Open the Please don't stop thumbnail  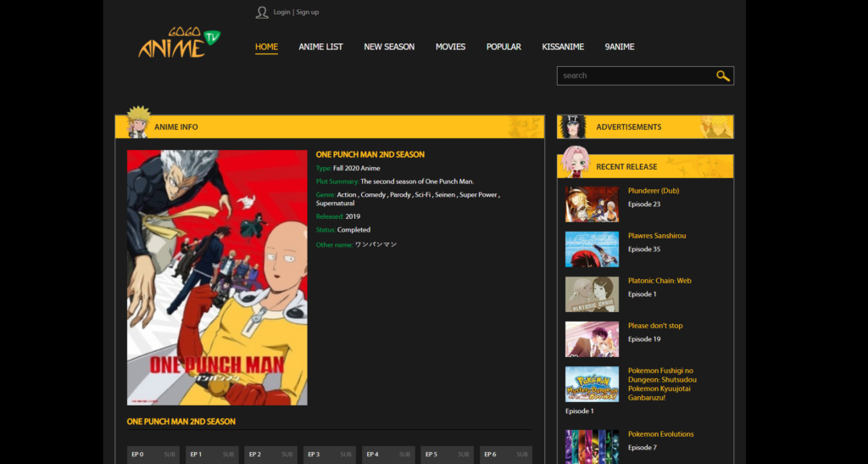tap(592, 339)
